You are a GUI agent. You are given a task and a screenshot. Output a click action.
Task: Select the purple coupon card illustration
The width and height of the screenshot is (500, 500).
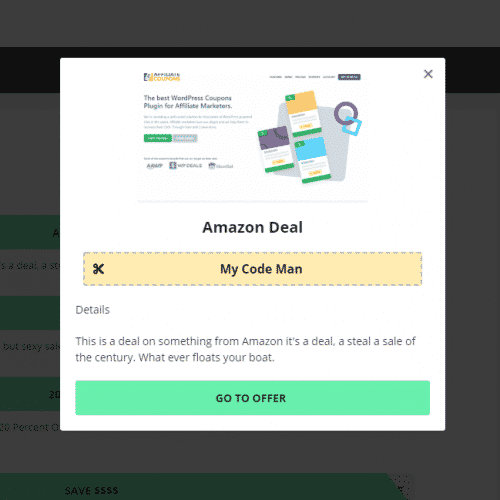[x=275, y=149]
